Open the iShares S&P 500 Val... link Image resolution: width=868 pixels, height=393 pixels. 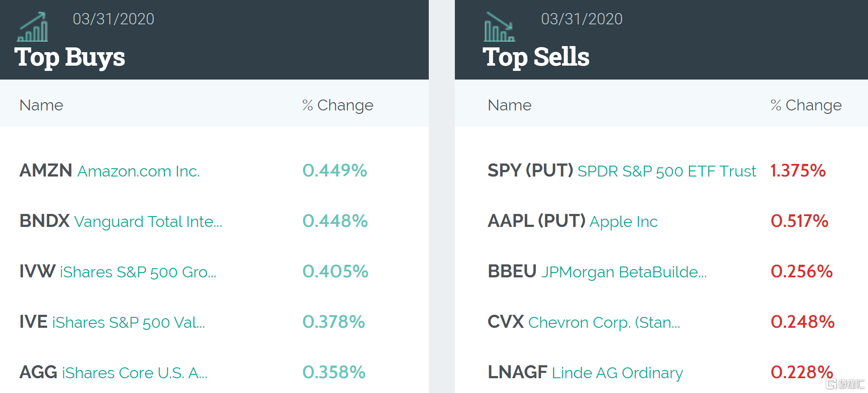click(x=128, y=323)
